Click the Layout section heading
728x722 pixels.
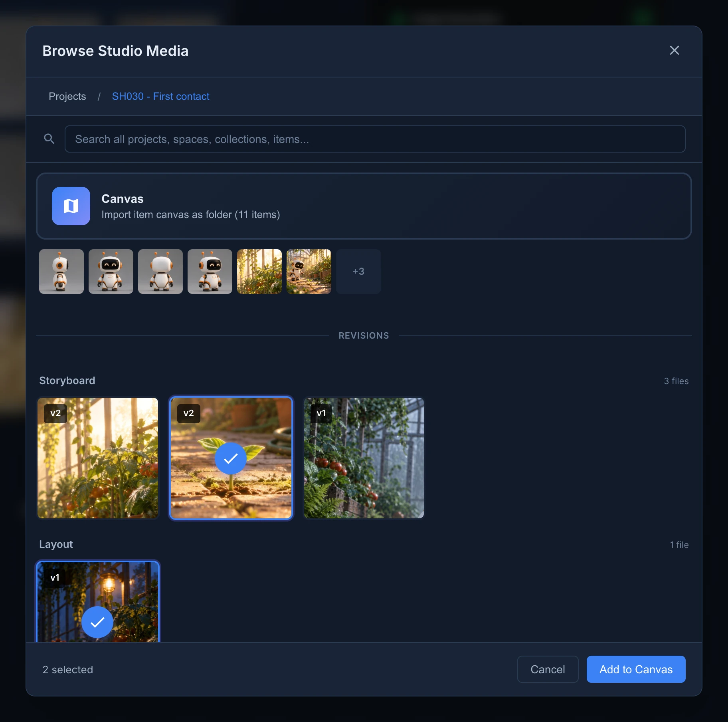click(x=56, y=544)
